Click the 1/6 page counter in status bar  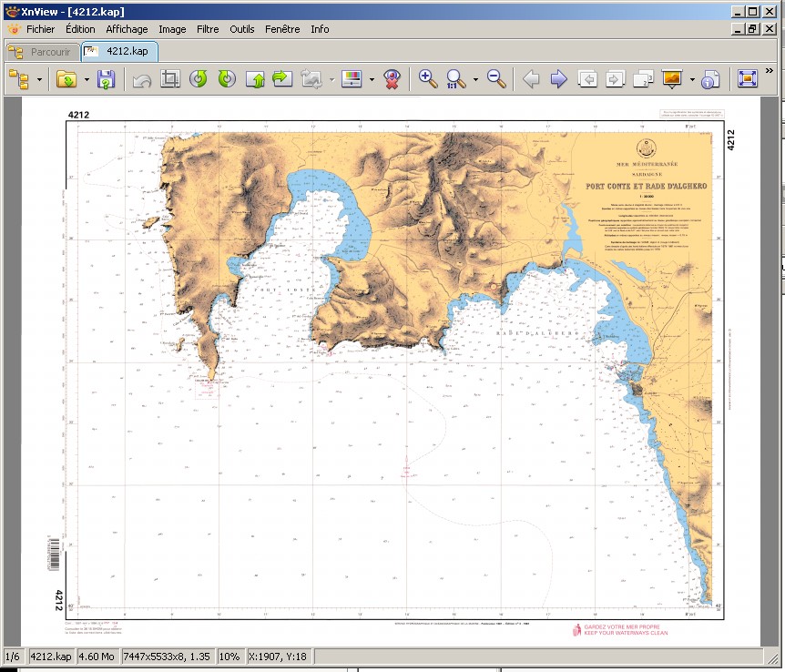13,657
